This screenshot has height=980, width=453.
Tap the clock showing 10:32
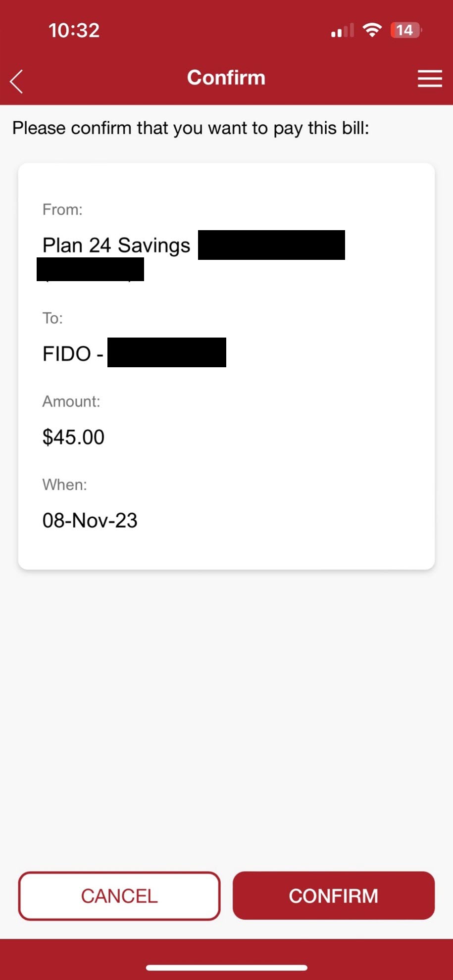click(75, 30)
